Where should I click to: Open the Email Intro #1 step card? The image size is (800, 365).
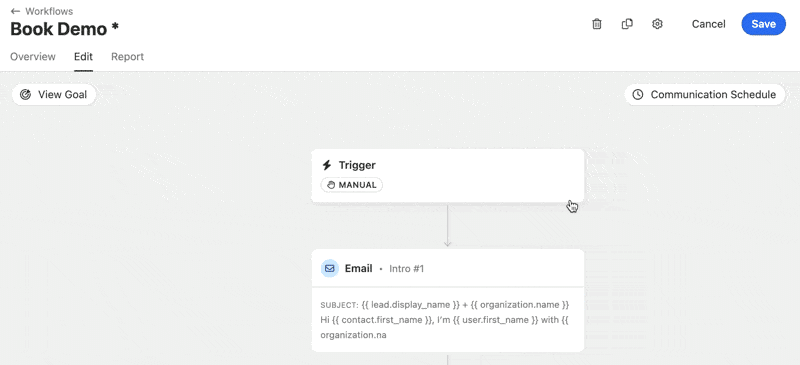447,300
